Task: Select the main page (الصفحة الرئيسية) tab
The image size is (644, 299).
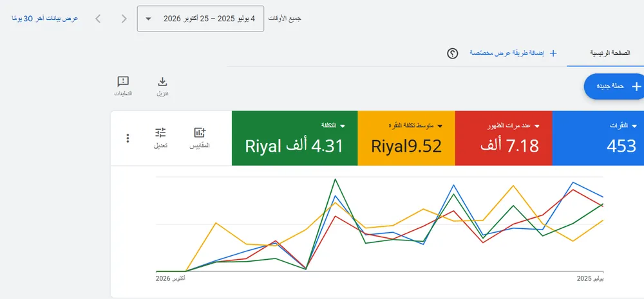Action: coord(610,54)
